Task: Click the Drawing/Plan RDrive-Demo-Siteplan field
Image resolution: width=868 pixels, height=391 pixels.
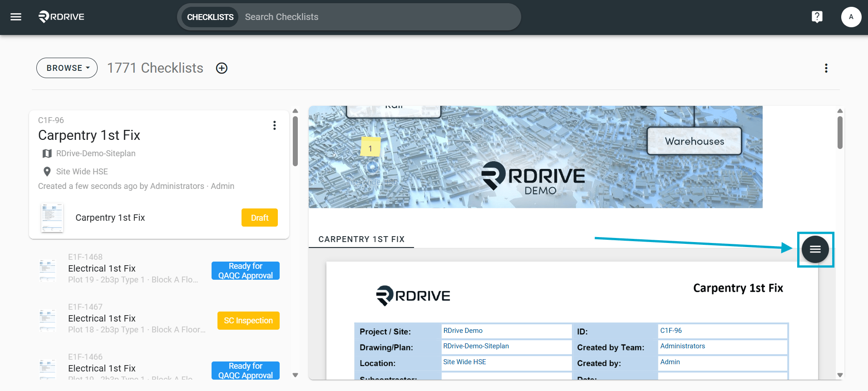Action: 507,346
